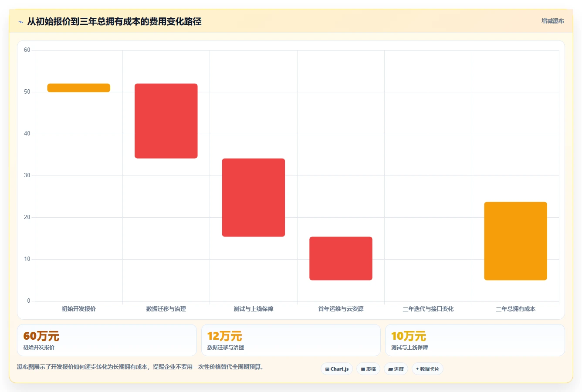Click the 进度 tag chip

[x=396, y=369]
